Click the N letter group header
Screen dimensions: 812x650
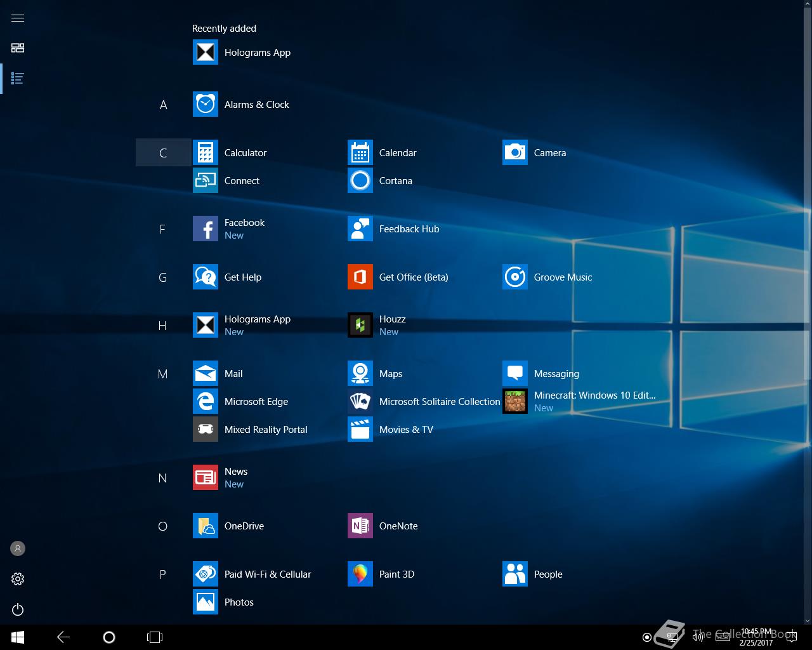pyautogui.click(x=163, y=478)
